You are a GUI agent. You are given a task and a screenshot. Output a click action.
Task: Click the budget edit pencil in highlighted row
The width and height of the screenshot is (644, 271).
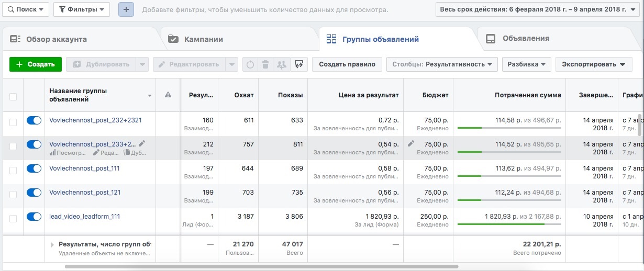pos(411,143)
